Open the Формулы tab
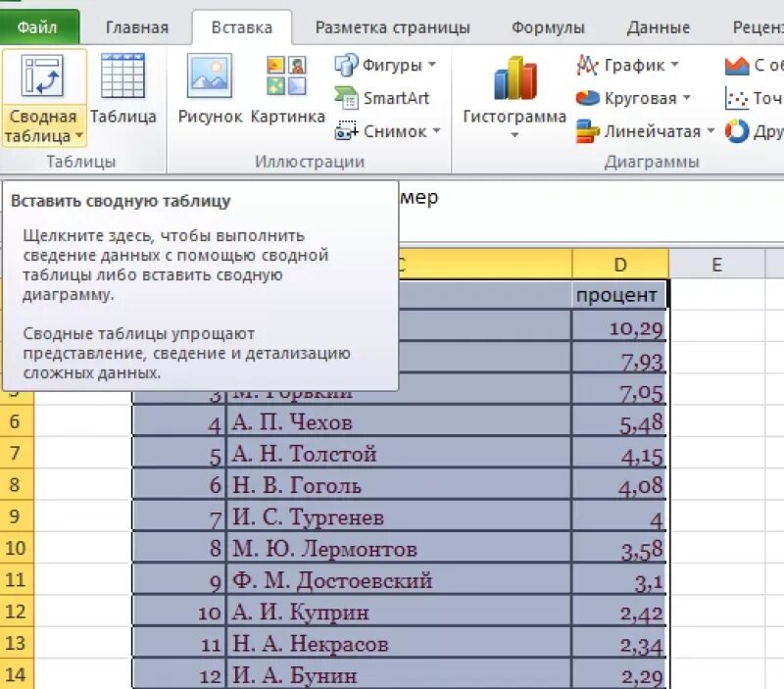 [x=548, y=27]
